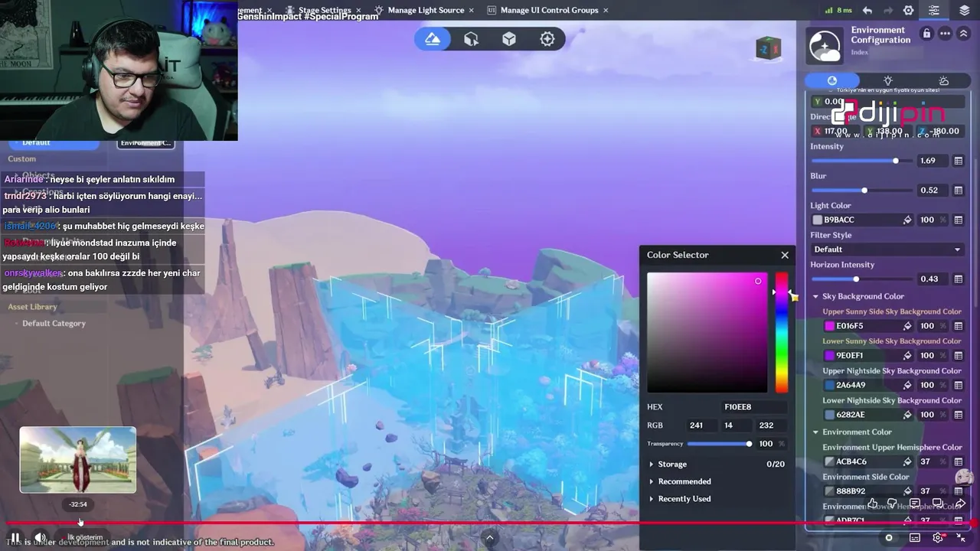Collapse the Environment Configuration header
Screen dimensions: 980x551
coord(963,34)
